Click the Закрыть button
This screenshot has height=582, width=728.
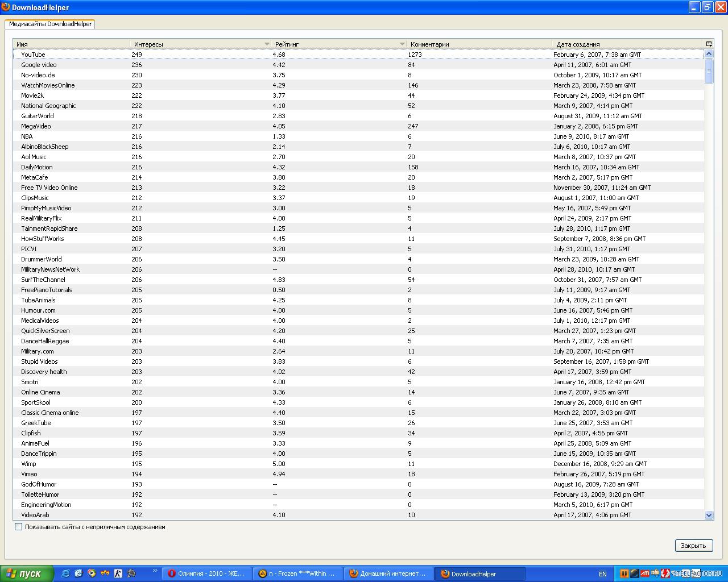(693, 546)
